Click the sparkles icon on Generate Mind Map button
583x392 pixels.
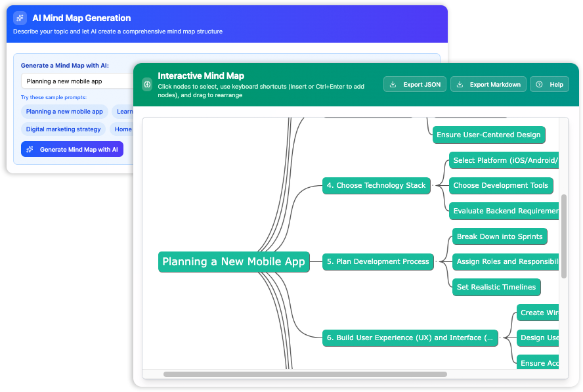click(x=30, y=149)
